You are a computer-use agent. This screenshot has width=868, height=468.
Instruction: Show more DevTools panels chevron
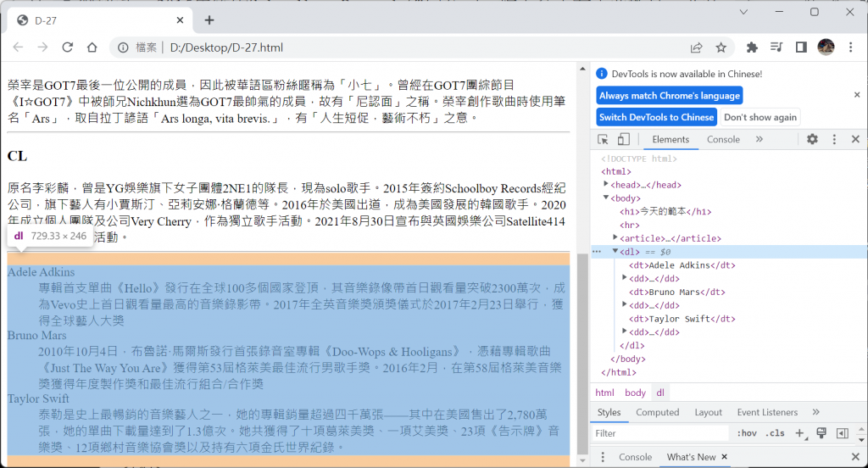pos(759,140)
